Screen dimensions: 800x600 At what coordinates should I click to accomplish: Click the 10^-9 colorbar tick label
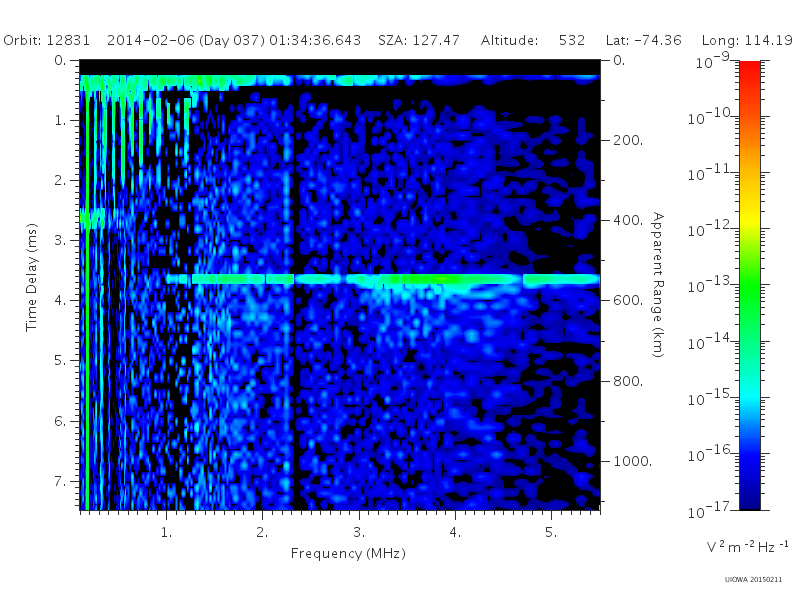(x=713, y=61)
